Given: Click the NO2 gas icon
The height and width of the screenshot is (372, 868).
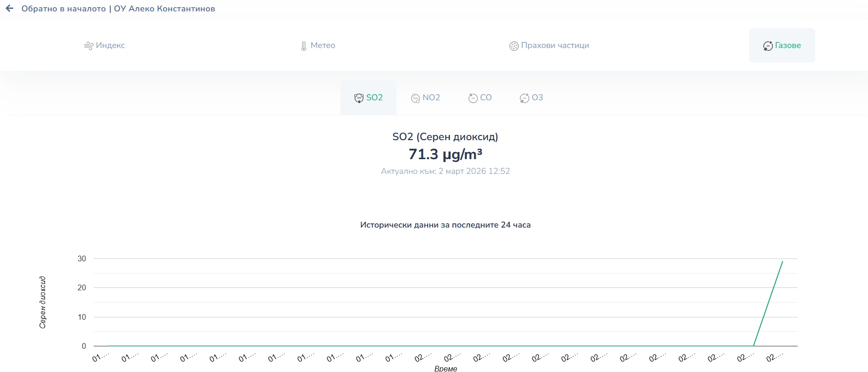Looking at the screenshot, I should [415, 98].
